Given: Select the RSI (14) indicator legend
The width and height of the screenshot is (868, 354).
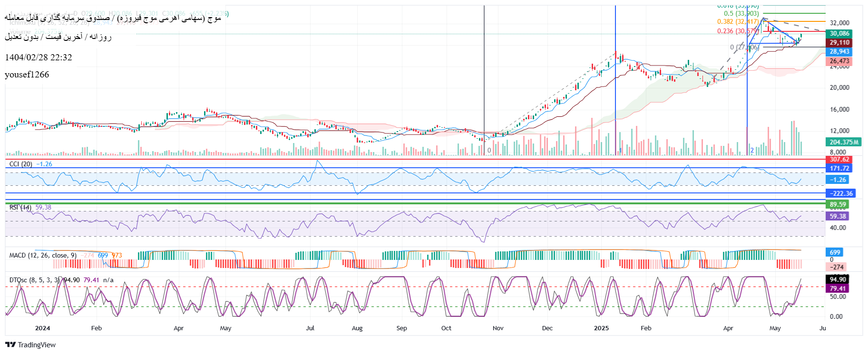Looking at the screenshot, I should coord(20,207).
